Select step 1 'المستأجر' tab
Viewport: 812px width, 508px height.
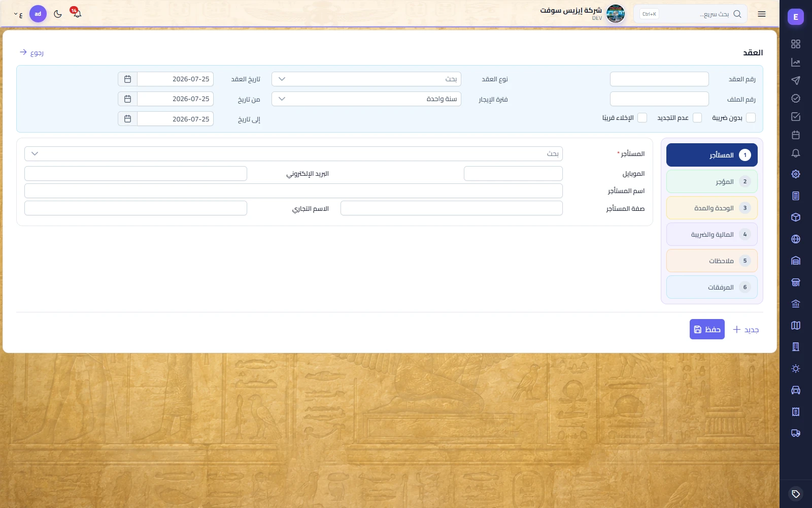(x=712, y=155)
